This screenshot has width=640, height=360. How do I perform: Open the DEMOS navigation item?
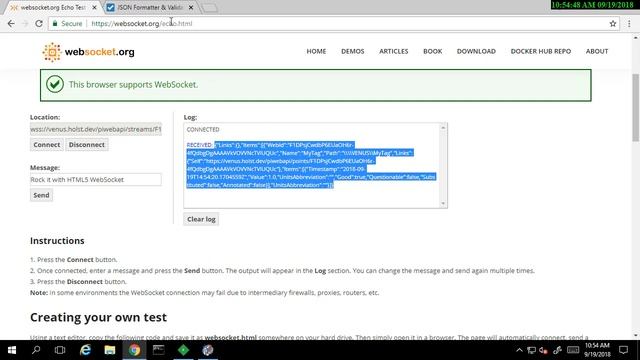353,51
